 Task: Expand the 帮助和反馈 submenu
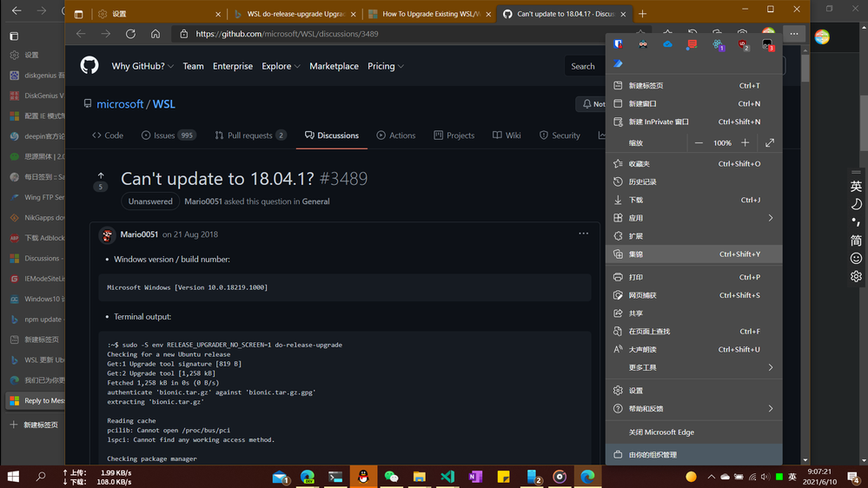[x=693, y=408]
